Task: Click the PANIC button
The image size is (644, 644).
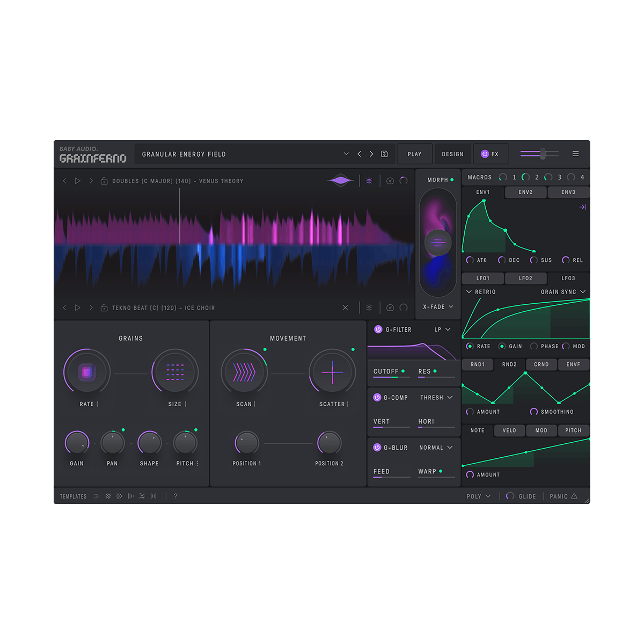Action: tap(563, 496)
